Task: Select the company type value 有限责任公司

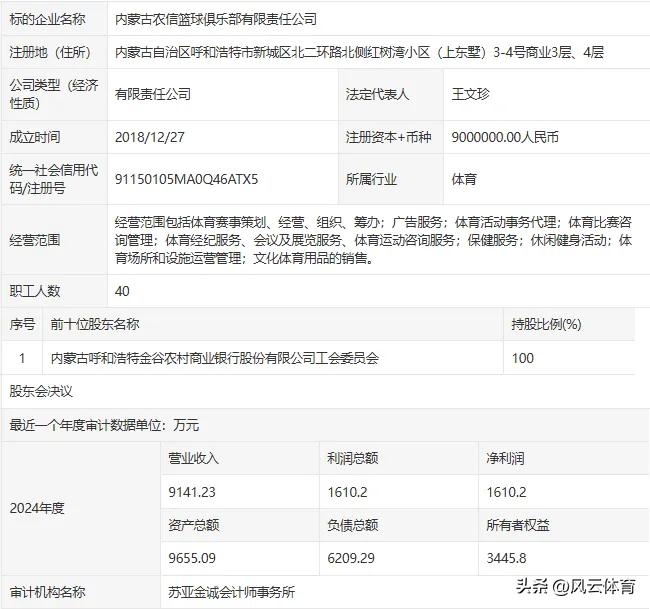Action: [153, 94]
